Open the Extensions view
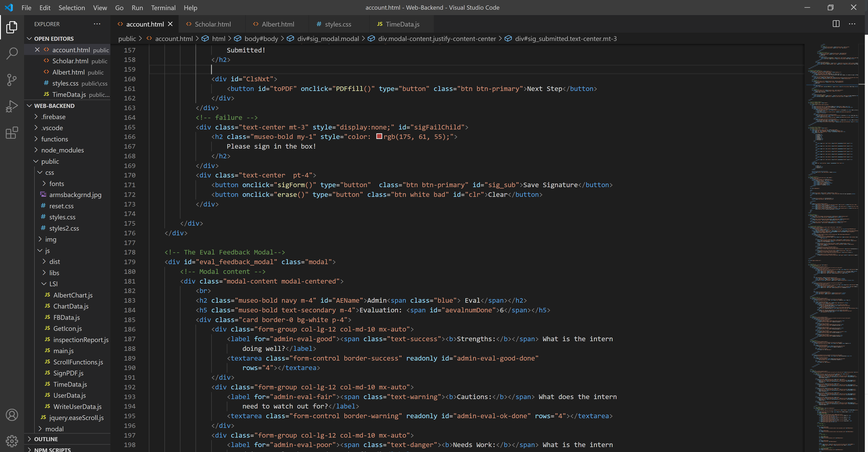 click(x=12, y=133)
